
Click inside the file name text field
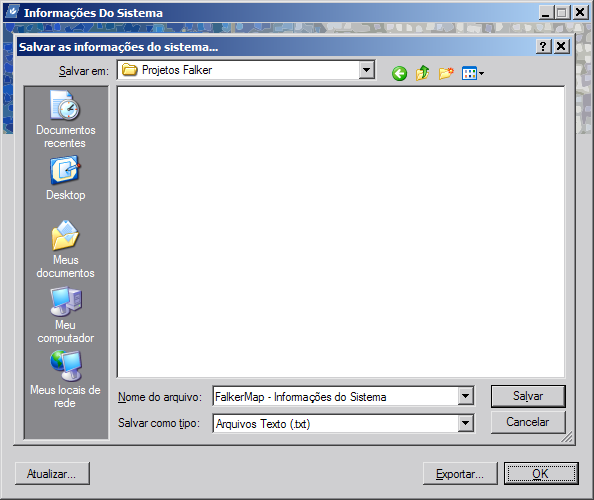[x=335, y=396]
